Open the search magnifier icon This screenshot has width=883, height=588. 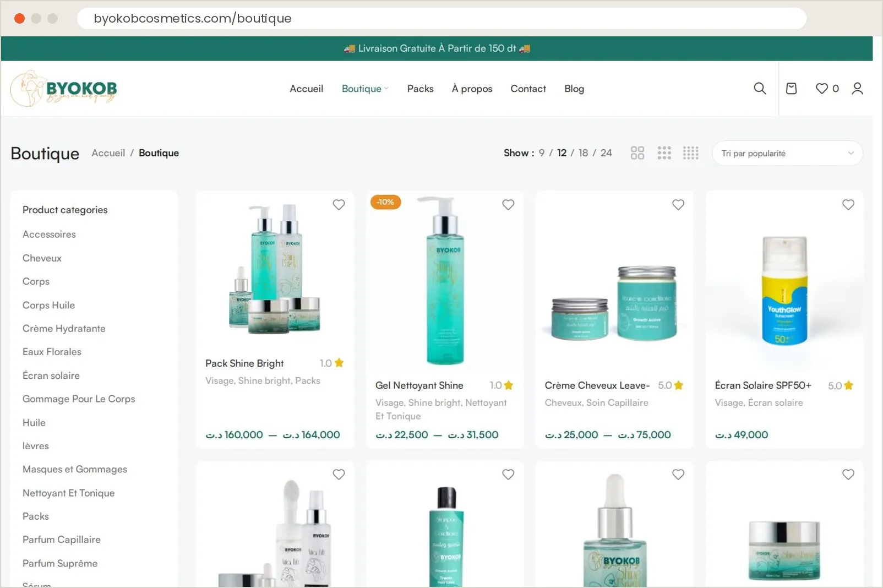pos(760,89)
